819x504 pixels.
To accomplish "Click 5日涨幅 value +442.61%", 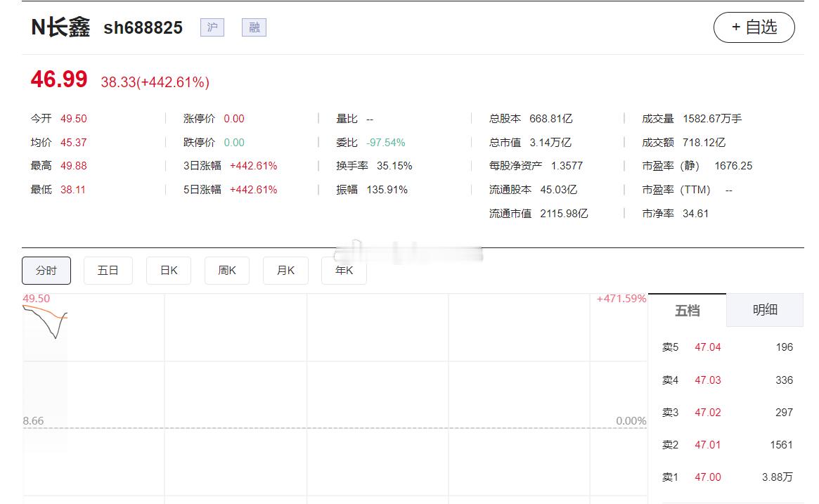I will tap(253, 190).
